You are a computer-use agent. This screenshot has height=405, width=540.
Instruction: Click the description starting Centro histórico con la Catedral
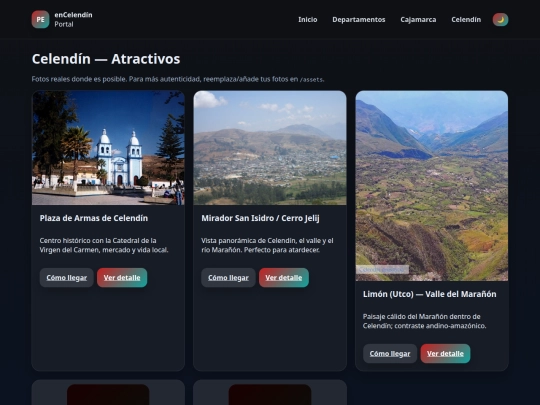[104, 245]
